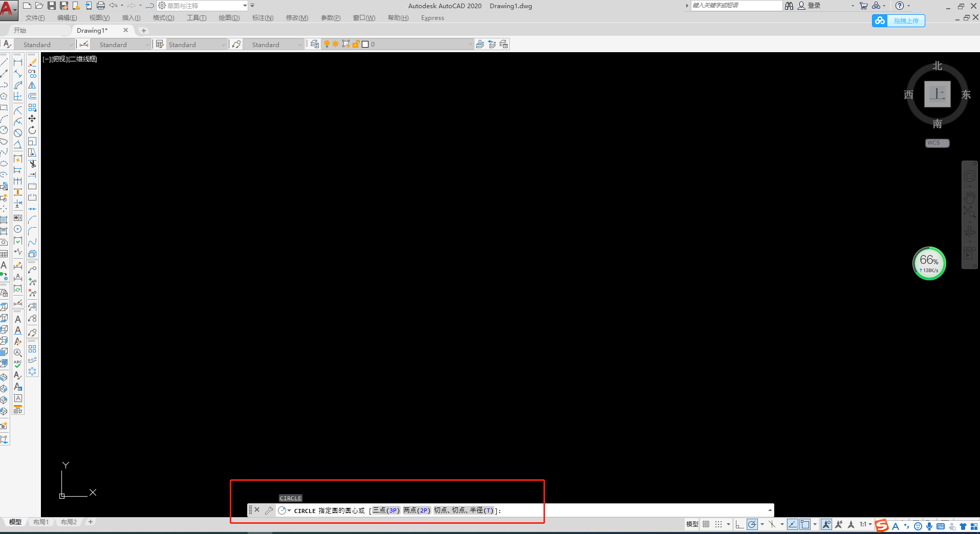This screenshot has height=534, width=980.
Task: Open dimension style Standard dropdown
Action: (x=121, y=44)
